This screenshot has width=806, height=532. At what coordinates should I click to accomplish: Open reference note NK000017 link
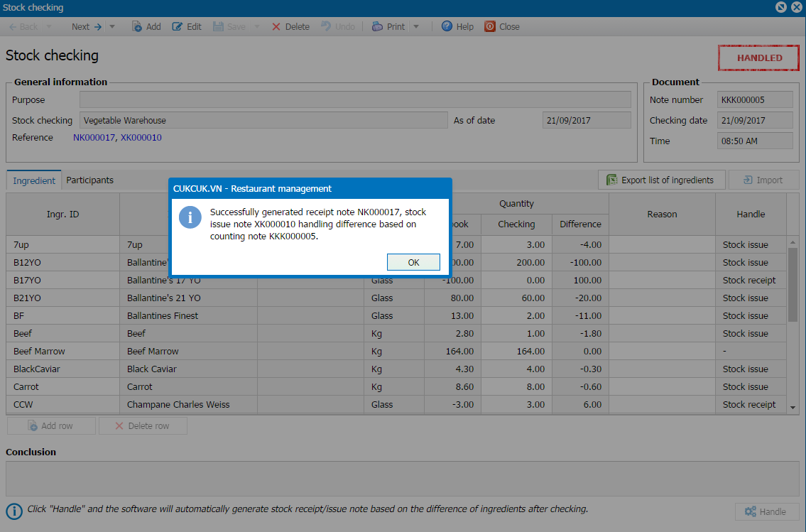(94, 138)
